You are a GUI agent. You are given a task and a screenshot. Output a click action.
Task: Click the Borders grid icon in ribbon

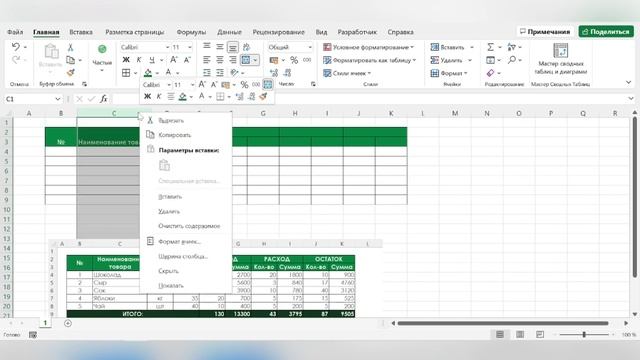126,73
